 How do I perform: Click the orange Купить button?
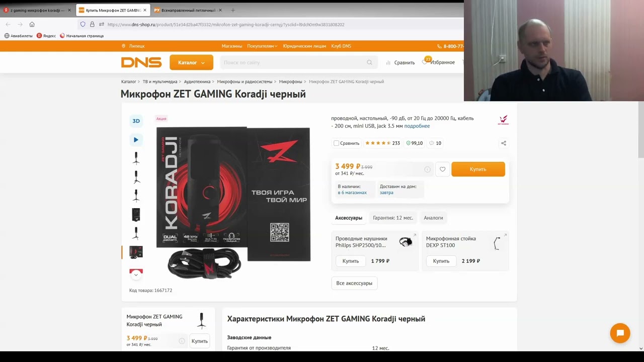tap(478, 169)
